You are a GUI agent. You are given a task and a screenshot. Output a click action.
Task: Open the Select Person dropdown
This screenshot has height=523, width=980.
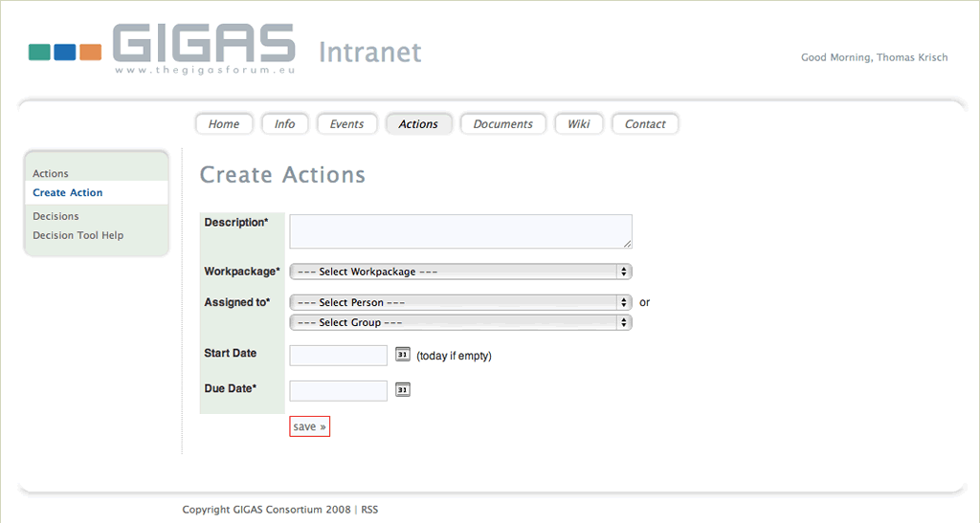coord(460,302)
